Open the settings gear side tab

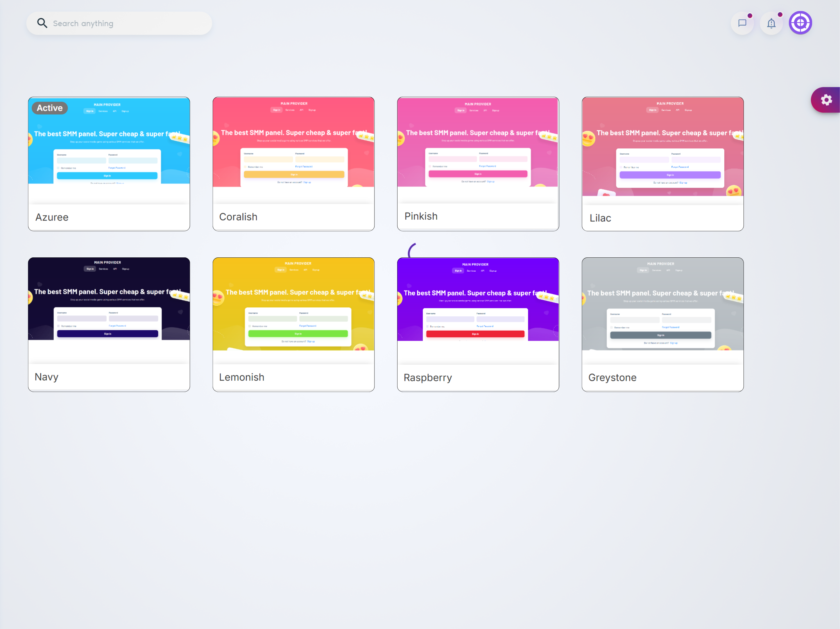tap(826, 100)
